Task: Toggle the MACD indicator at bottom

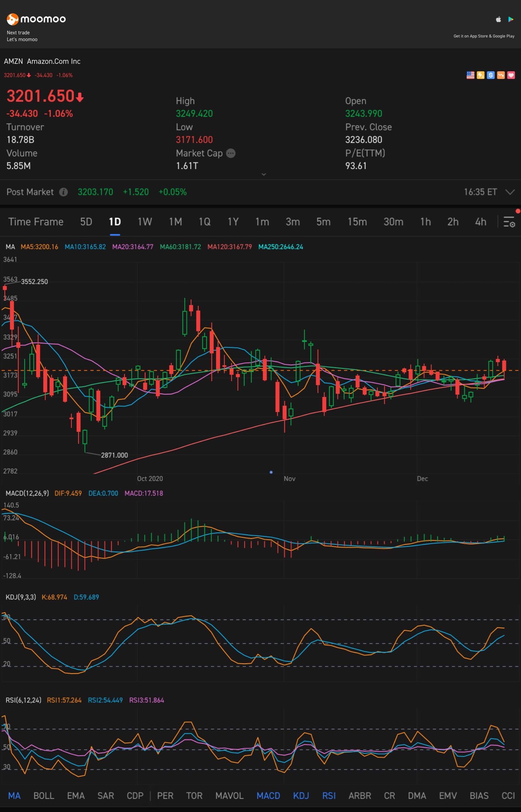Action: [268, 796]
